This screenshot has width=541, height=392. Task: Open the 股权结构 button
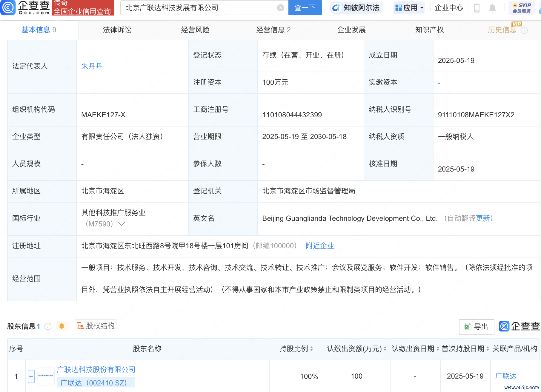[x=96, y=325]
